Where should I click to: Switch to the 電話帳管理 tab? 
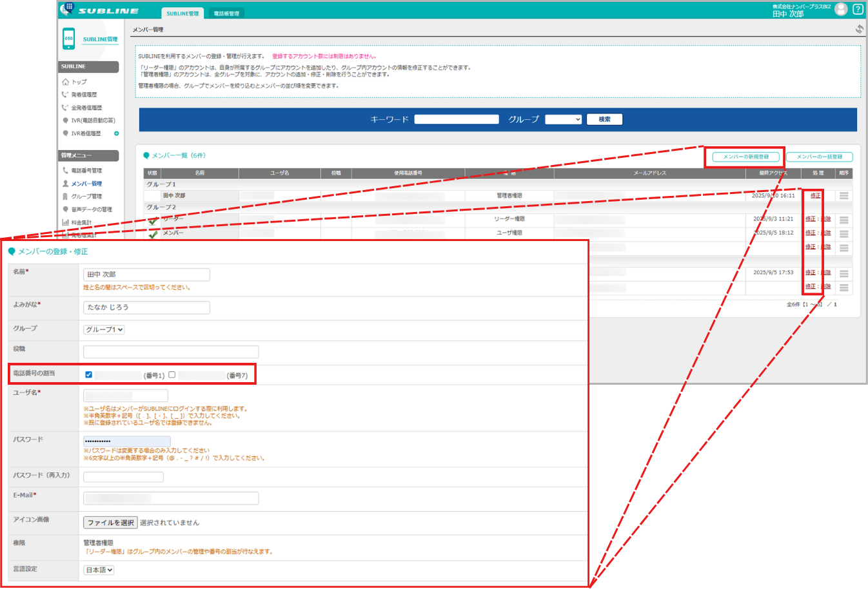(x=226, y=14)
